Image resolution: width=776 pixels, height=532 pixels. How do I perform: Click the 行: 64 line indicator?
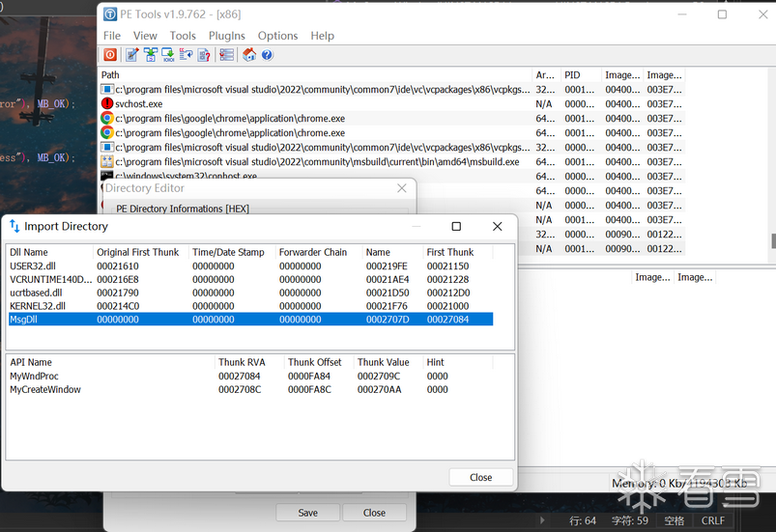click(583, 520)
